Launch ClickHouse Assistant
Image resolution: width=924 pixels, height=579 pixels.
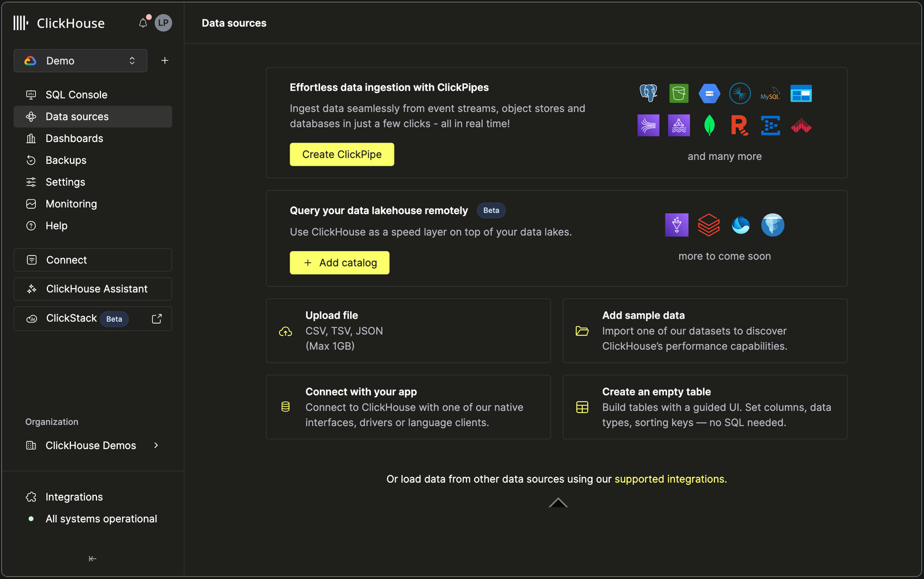point(93,289)
